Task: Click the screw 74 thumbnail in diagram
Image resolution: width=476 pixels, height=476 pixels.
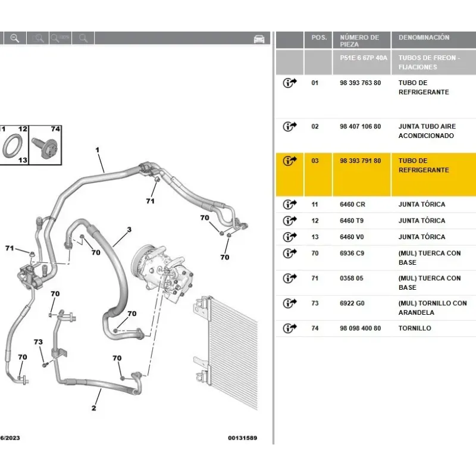Action: pos(46,146)
